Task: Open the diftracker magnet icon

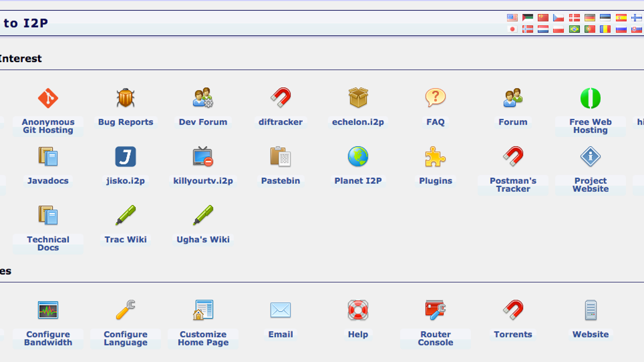Action: (281, 98)
